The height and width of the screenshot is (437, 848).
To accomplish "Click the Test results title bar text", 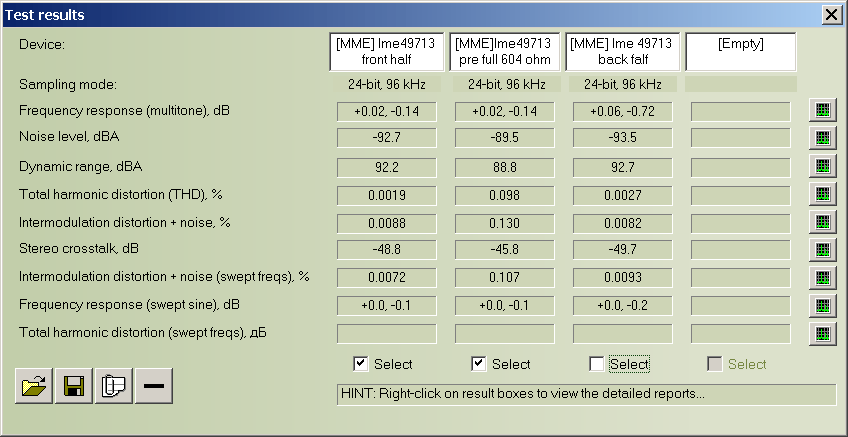I will click(44, 15).
